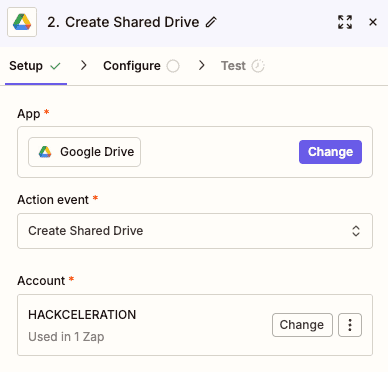The width and height of the screenshot is (388, 372).
Task: Go to the Test tab
Action: pyautogui.click(x=243, y=66)
